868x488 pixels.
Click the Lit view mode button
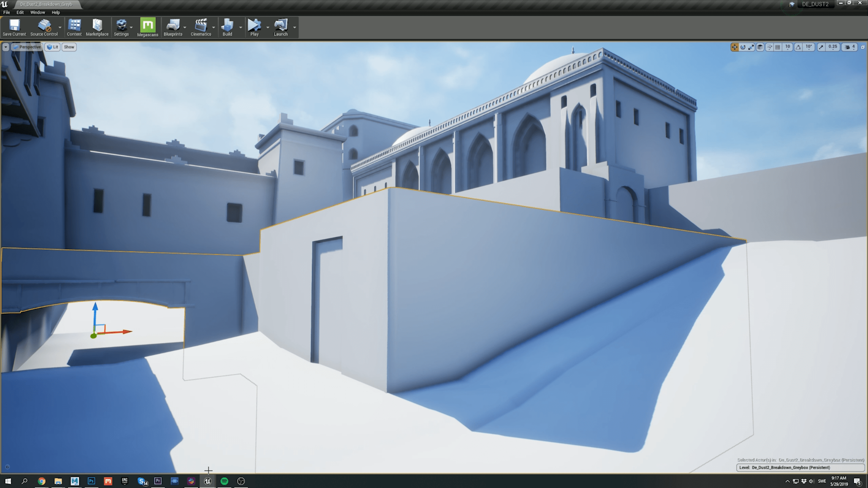coord(53,47)
